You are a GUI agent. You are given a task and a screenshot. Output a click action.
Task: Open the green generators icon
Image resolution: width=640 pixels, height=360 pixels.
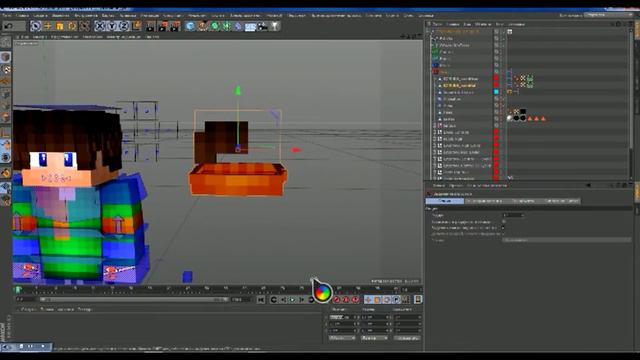point(215,26)
